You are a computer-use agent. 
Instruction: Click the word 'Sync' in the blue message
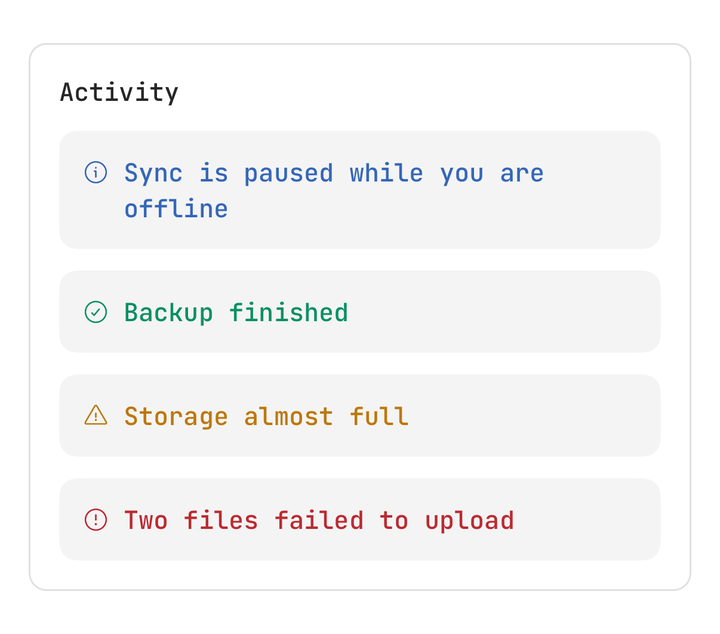(153, 174)
